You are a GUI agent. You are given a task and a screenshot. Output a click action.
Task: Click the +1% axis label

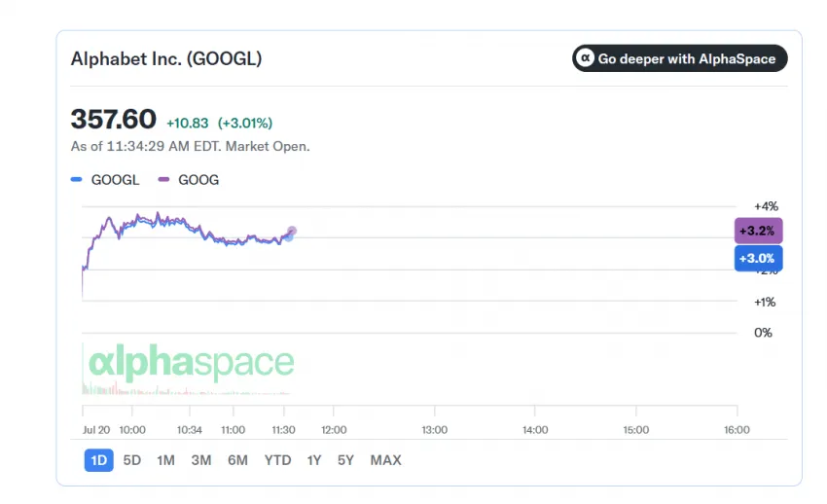(x=765, y=302)
